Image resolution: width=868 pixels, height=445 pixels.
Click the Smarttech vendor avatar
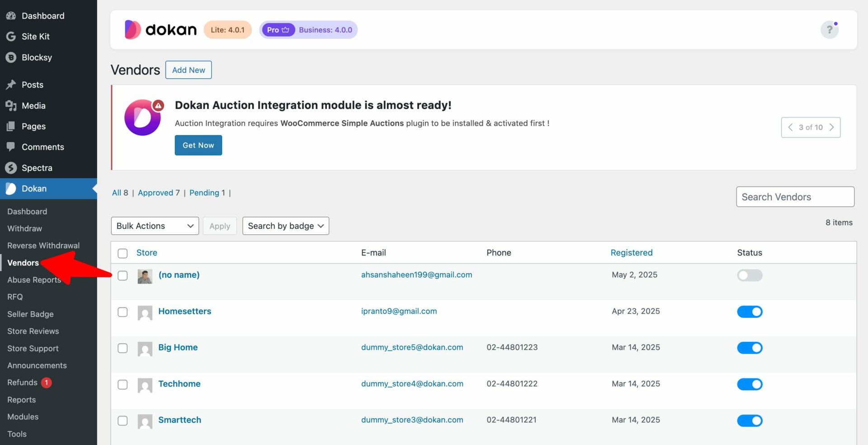(x=145, y=421)
